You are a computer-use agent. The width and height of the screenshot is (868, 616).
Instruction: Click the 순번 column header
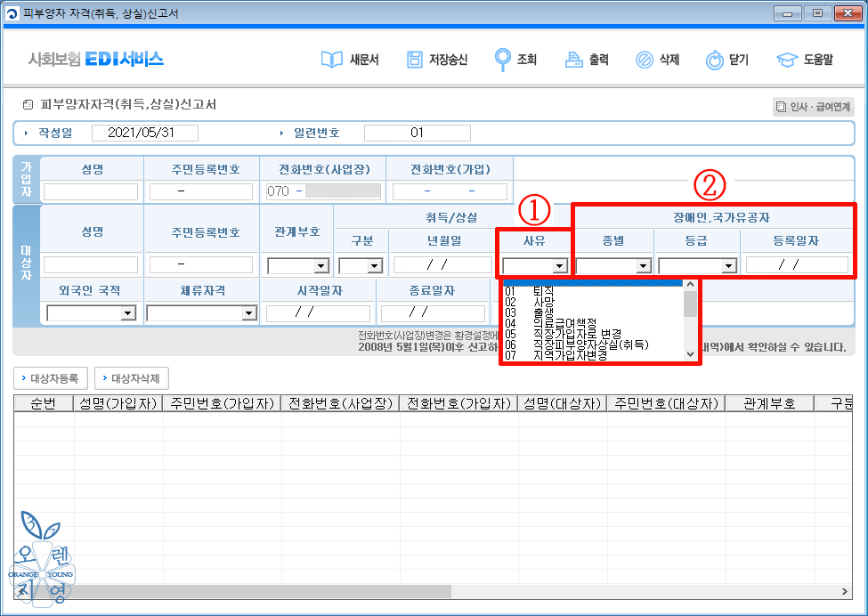point(44,403)
